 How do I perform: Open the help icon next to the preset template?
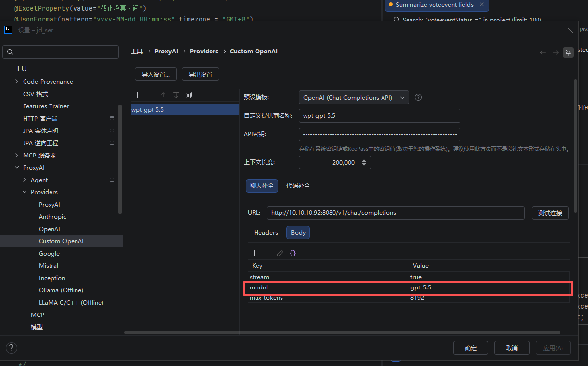point(418,98)
